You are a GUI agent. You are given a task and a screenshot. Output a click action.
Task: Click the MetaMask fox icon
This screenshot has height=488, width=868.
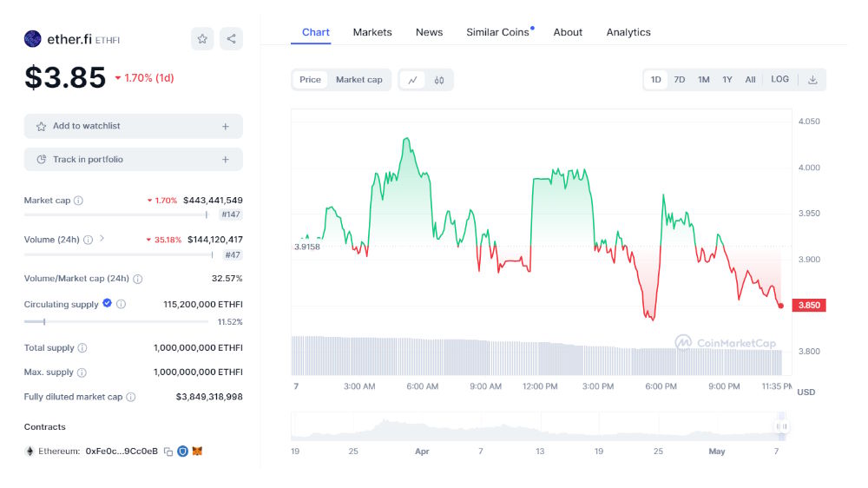pos(197,451)
